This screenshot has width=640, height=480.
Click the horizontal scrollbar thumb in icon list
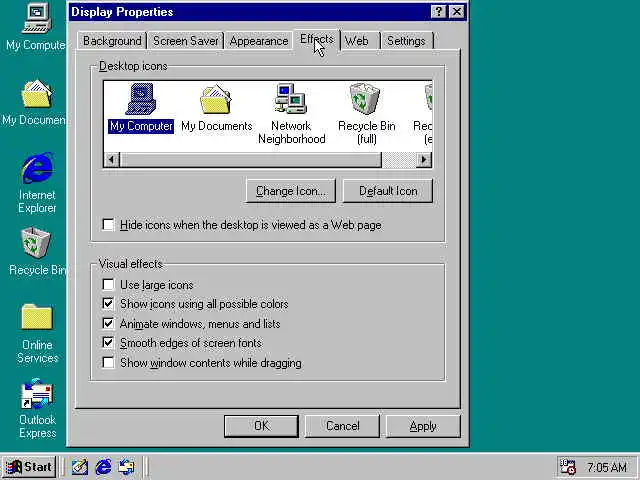click(x=250, y=159)
